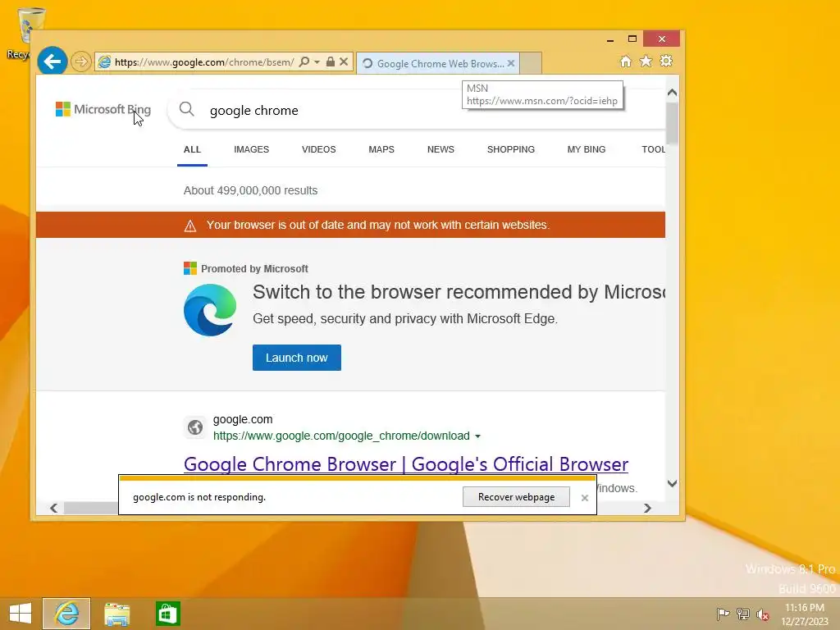Click the google.com site name text
Screen dimensions: 840x630
[243, 419]
